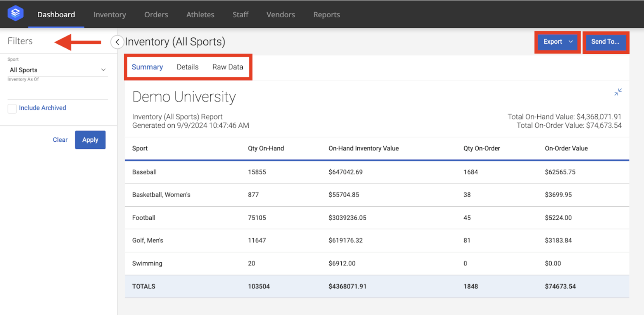Click 103504 in the TOTALS row

[259, 286]
